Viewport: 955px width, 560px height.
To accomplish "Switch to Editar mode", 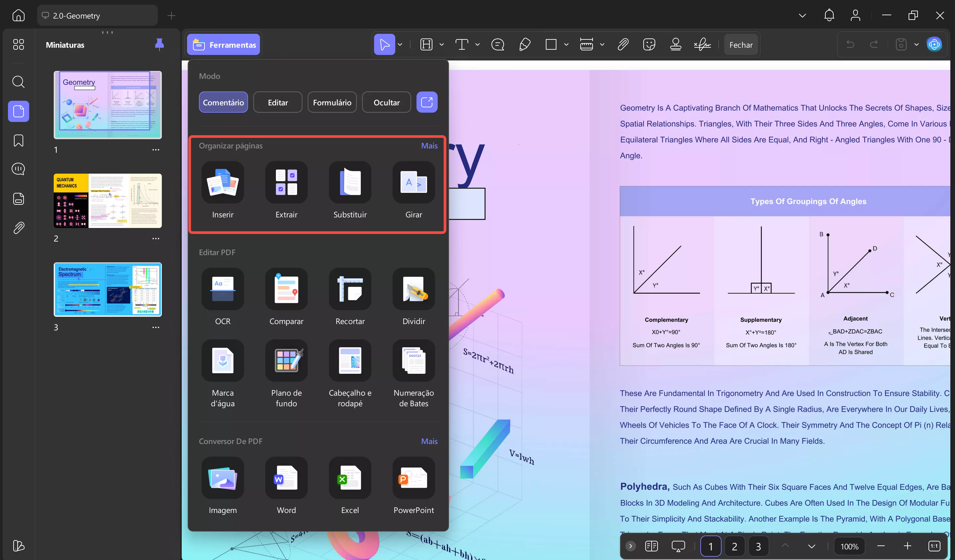I will pos(278,102).
